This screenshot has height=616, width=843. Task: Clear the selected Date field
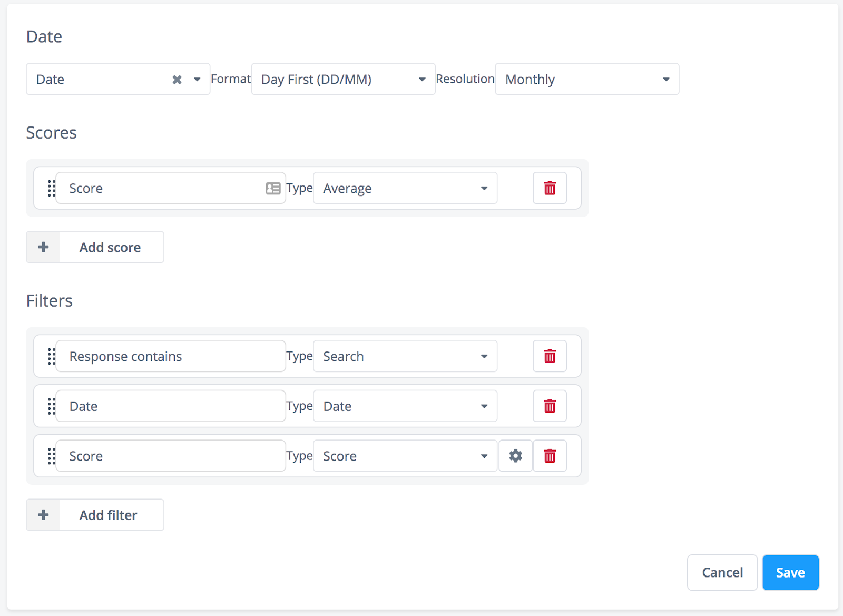point(177,80)
